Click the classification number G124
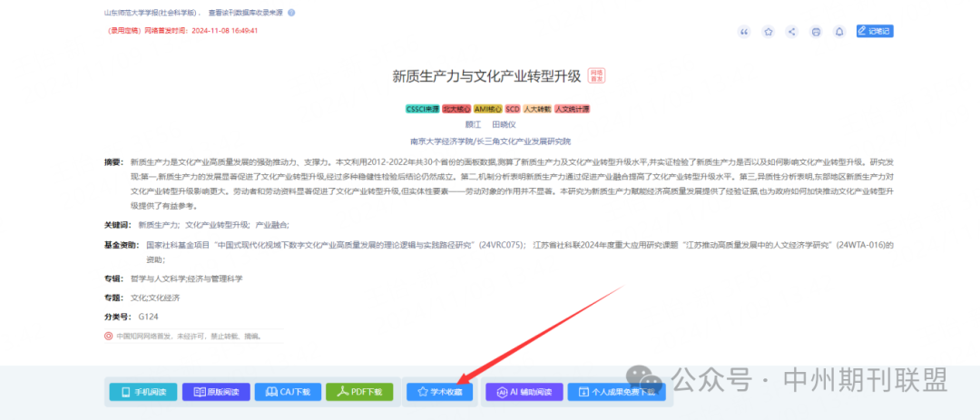This screenshot has height=420, width=980. (x=148, y=317)
